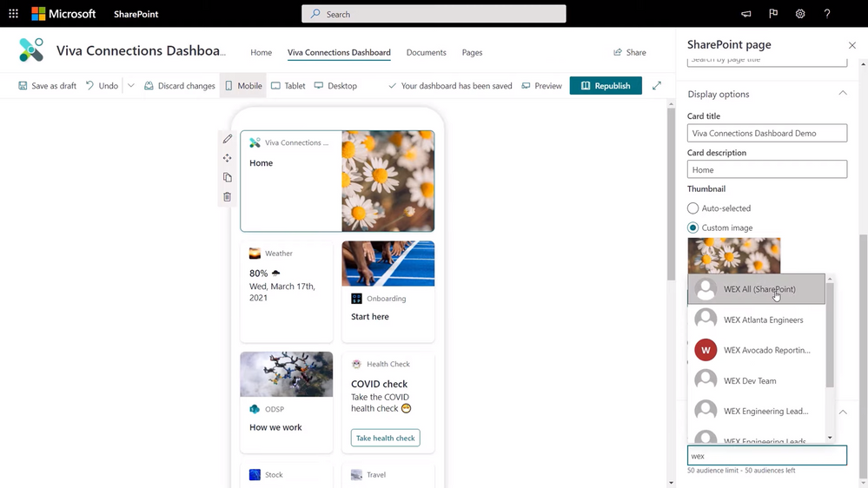Click the pencil edit card icon
Image resolution: width=868 pixels, height=488 pixels.
tap(228, 139)
